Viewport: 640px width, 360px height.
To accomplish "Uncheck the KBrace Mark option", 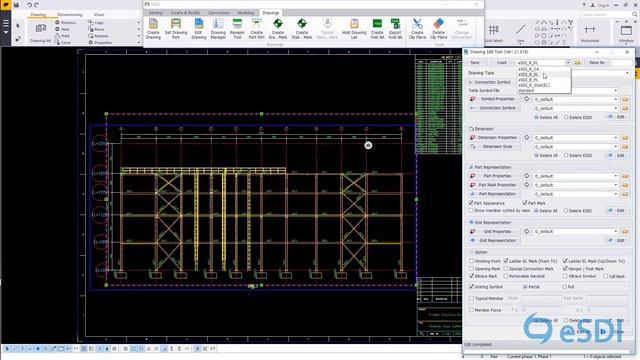I will (x=471, y=276).
